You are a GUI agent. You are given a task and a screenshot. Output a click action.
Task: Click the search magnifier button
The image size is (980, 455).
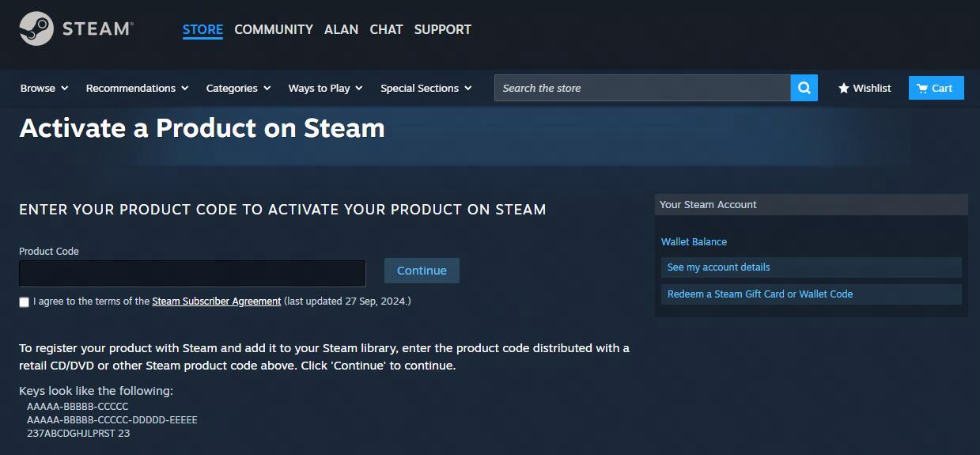[x=804, y=88]
